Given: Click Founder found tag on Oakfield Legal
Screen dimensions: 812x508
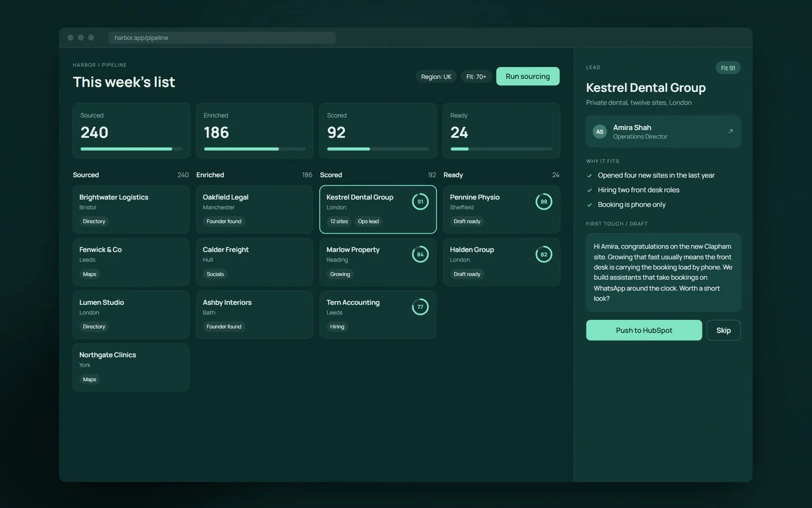Looking at the screenshot, I should click(x=224, y=221).
